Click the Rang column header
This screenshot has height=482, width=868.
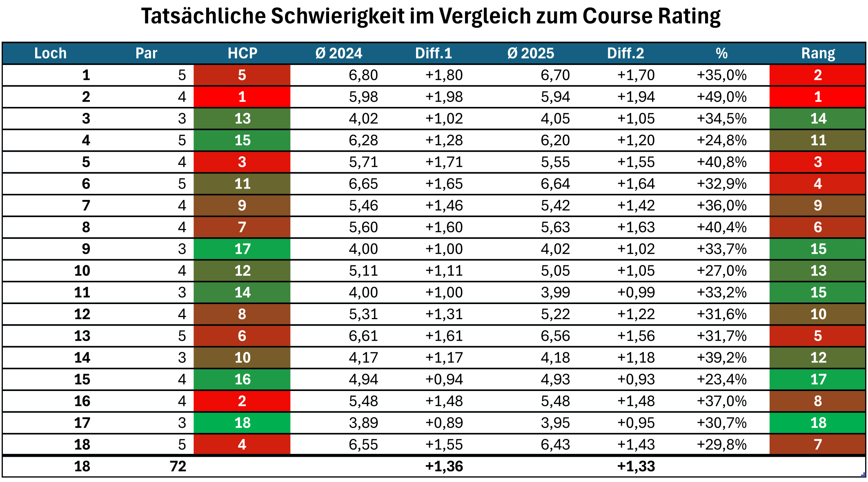click(818, 53)
